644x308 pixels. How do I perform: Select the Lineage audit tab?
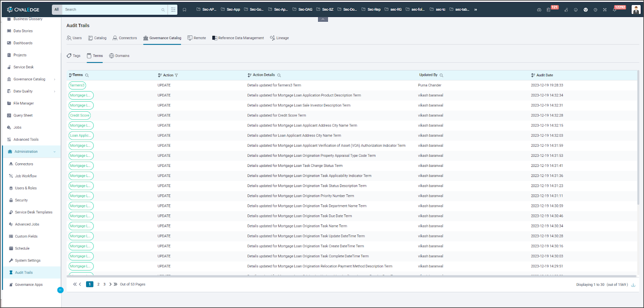(279, 38)
